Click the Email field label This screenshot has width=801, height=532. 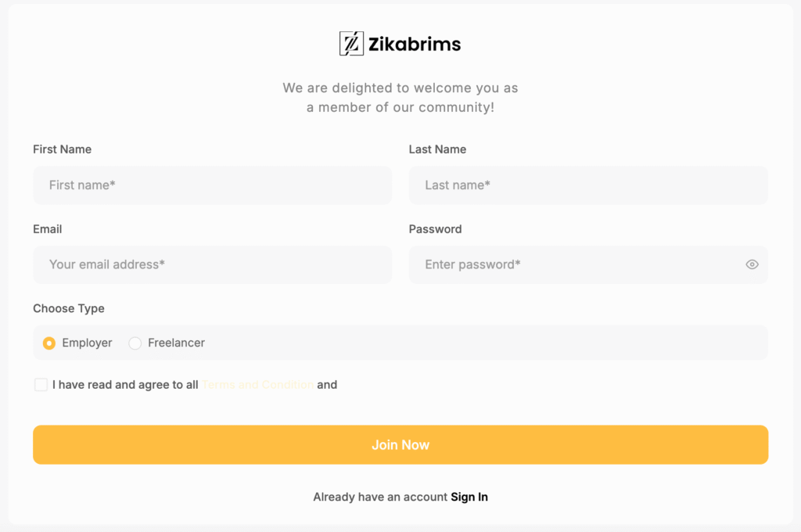click(x=48, y=229)
